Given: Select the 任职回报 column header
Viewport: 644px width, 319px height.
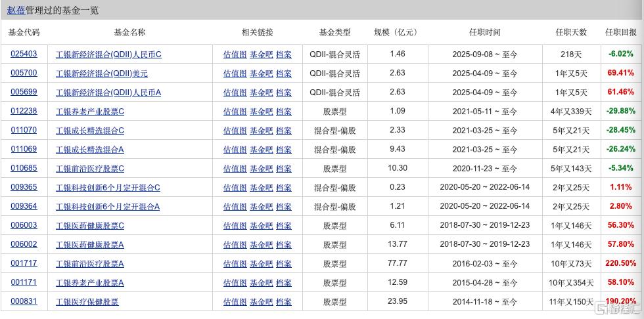Looking at the screenshot, I should tap(620, 32).
